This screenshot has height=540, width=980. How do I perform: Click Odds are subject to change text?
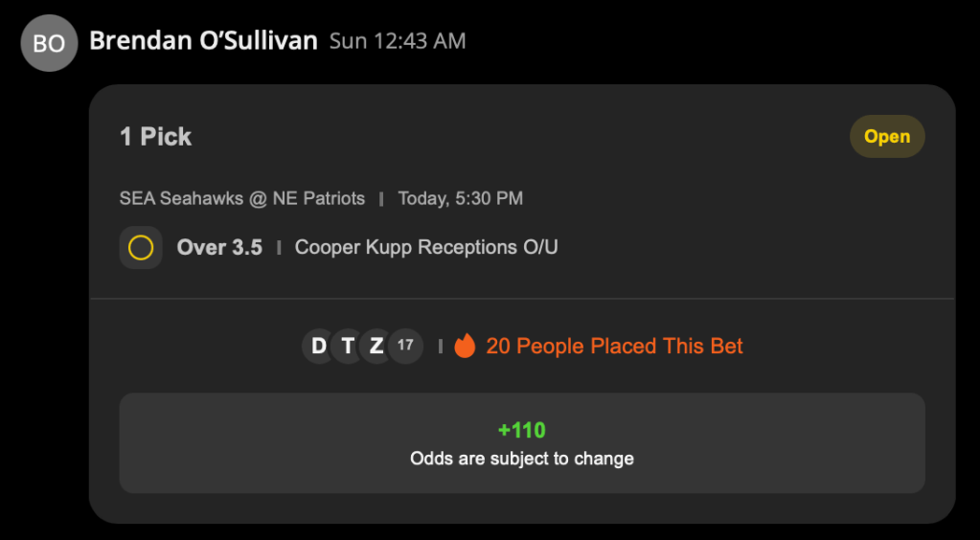click(522, 459)
